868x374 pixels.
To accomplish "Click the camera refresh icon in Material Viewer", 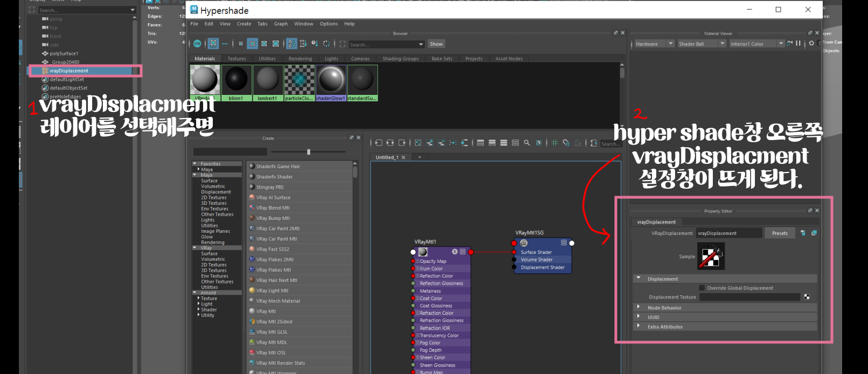I will (x=789, y=43).
